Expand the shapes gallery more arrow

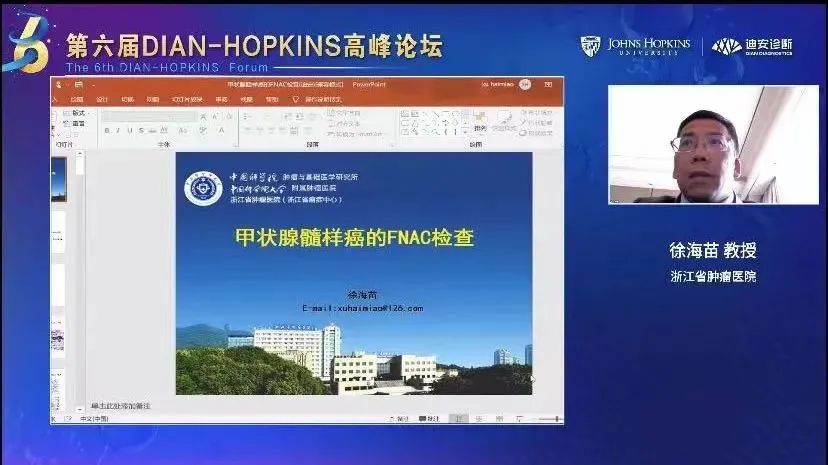click(x=468, y=132)
